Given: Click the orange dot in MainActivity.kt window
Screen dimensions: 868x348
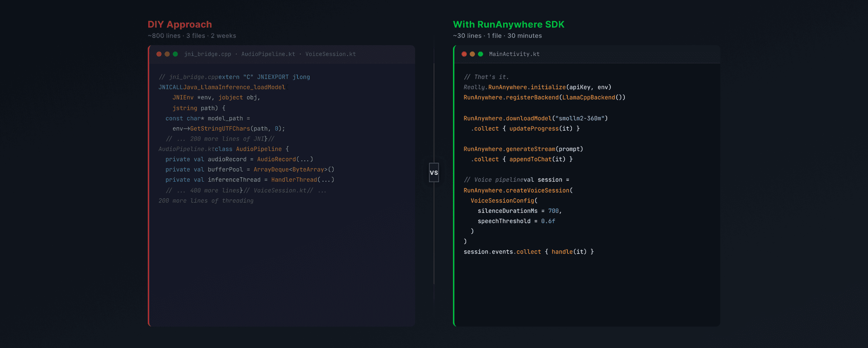Looking at the screenshot, I should (x=472, y=54).
